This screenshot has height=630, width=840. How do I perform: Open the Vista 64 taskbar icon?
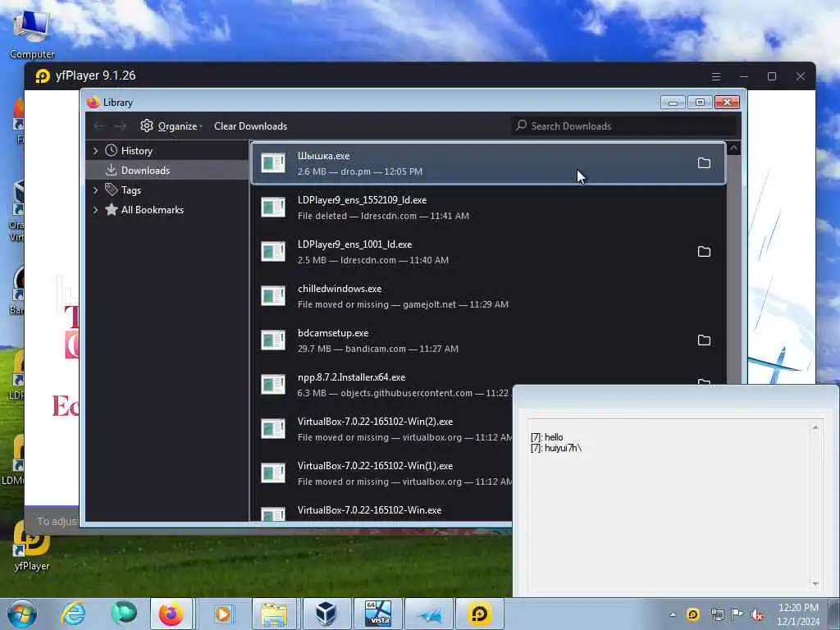(377, 614)
